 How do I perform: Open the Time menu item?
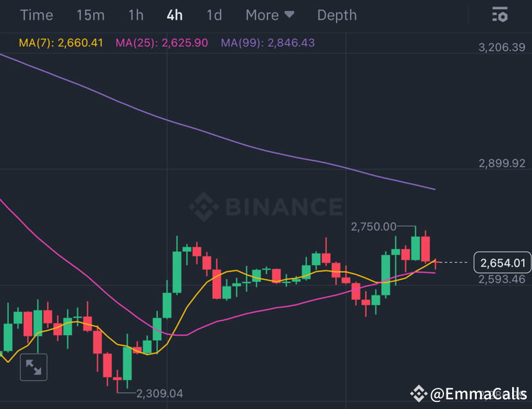pyautogui.click(x=36, y=15)
